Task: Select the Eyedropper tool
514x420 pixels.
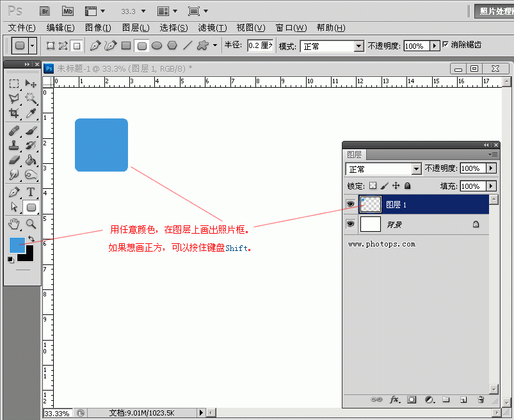Action: [31, 113]
